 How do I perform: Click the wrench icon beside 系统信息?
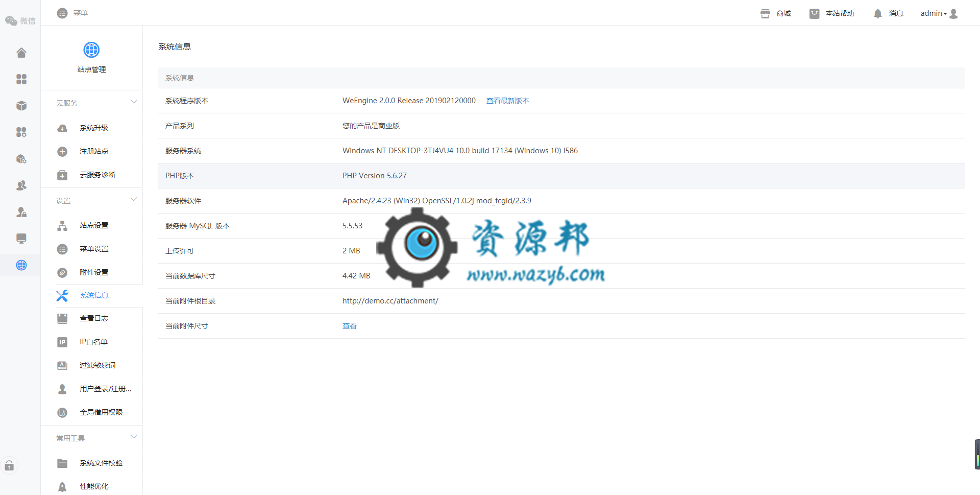(62, 295)
